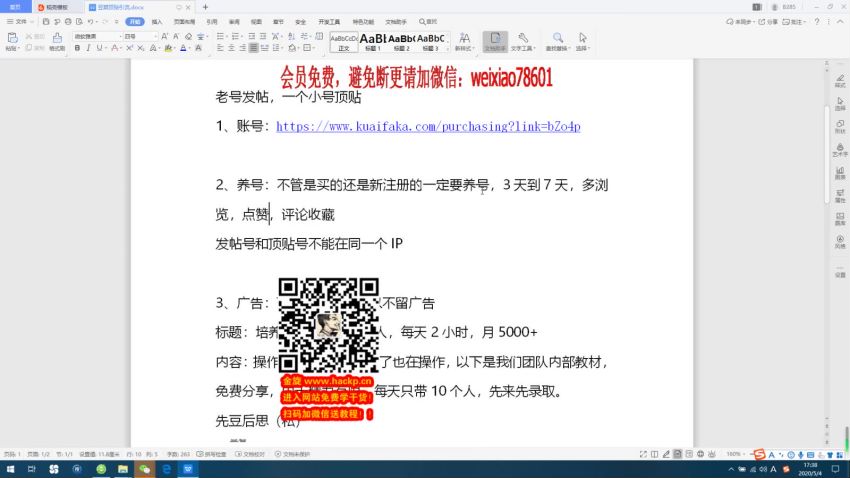Switch to the Page Layout ribbon tab
Screen dimensions: 850x478
(x=185, y=21)
